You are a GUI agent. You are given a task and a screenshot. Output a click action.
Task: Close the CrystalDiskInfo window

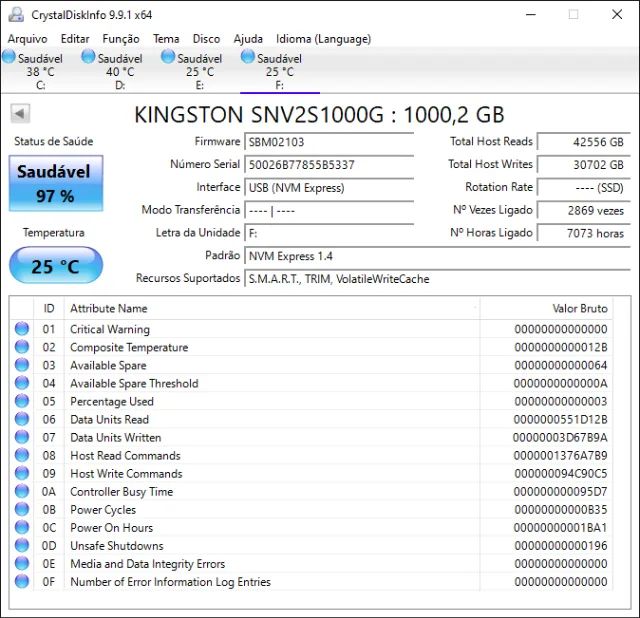tap(617, 15)
